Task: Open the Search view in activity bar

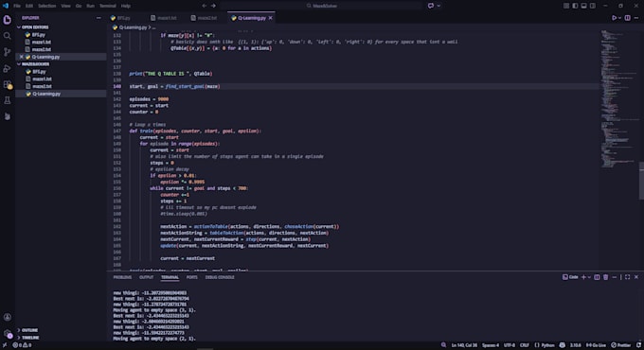Action: (x=7, y=36)
